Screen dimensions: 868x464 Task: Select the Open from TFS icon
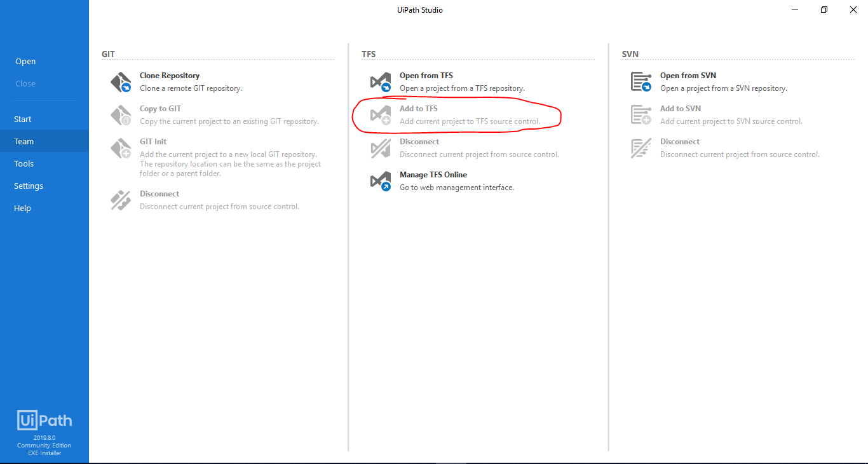(x=381, y=81)
